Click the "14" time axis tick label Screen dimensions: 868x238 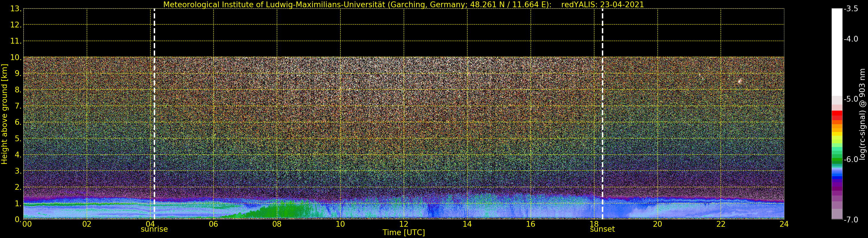pyautogui.click(x=467, y=224)
